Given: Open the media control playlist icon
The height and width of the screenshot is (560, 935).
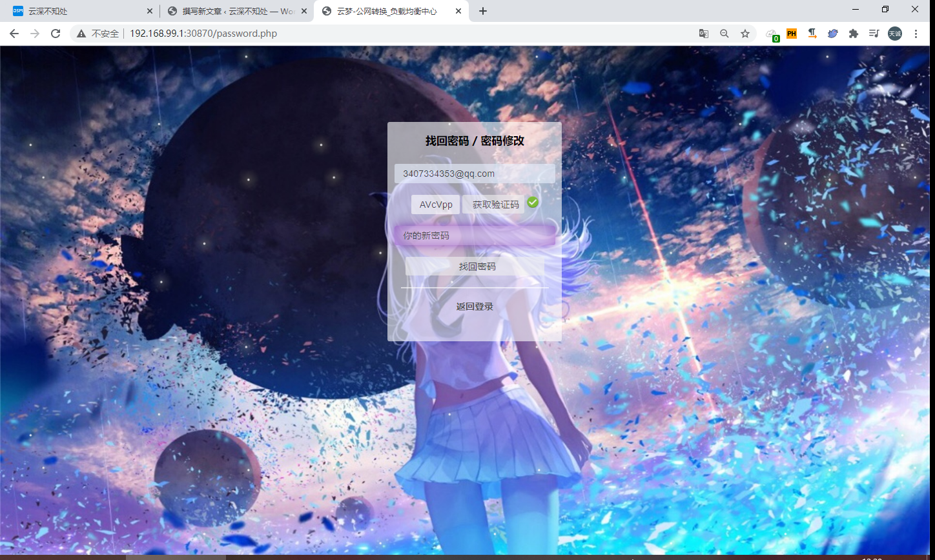Looking at the screenshot, I should (874, 34).
